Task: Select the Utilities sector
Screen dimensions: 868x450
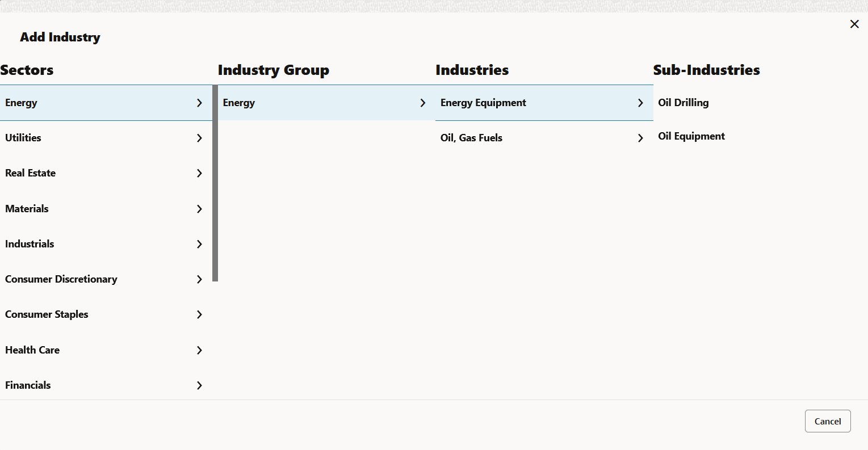Action: click(x=106, y=138)
